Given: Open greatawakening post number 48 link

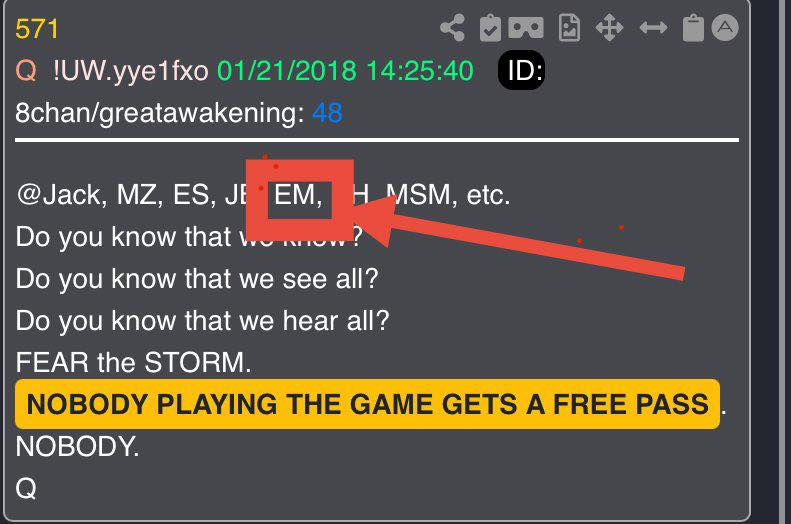Looking at the screenshot, I should (327, 112).
